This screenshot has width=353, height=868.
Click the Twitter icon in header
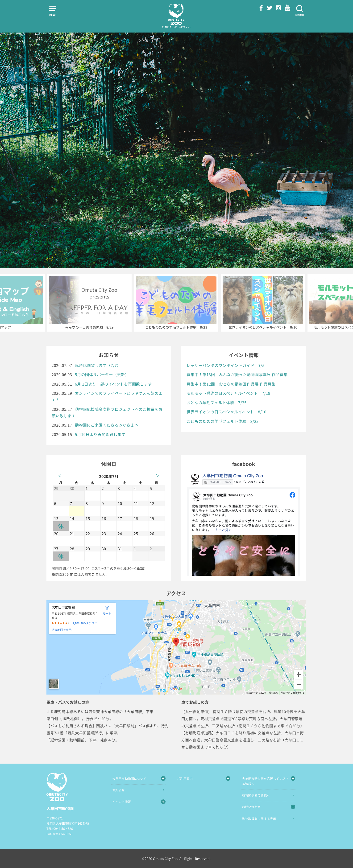270,8
